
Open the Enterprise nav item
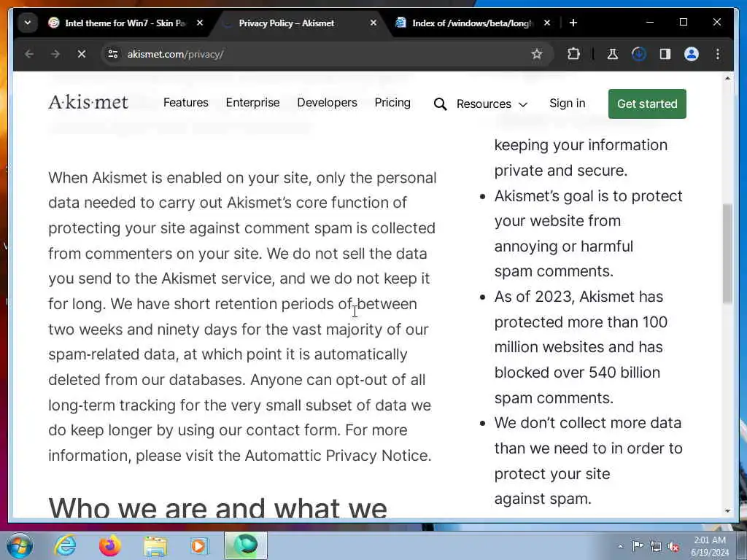(252, 102)
